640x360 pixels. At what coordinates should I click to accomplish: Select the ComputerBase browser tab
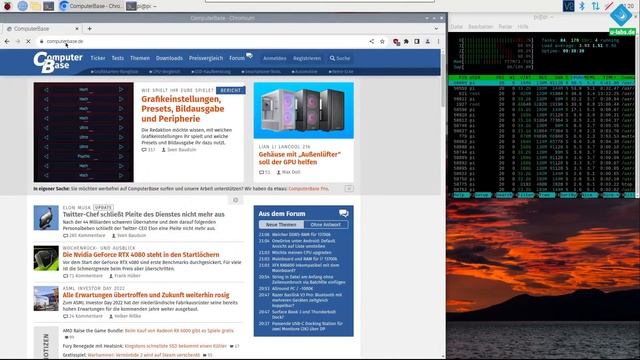pos(41,29)
